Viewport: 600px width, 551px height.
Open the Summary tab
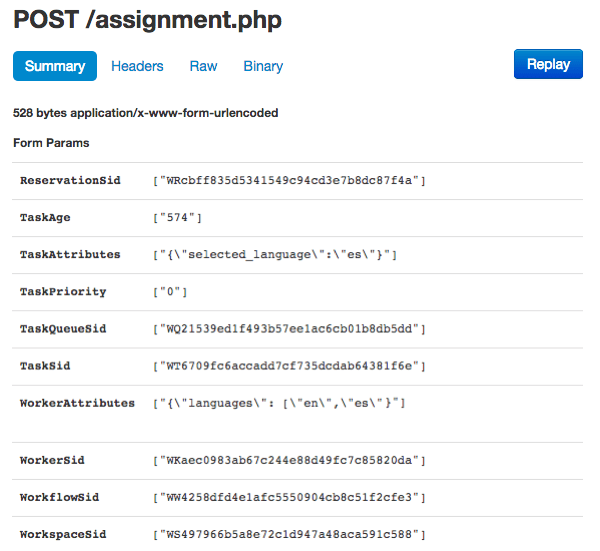click(x=55, y=66)
